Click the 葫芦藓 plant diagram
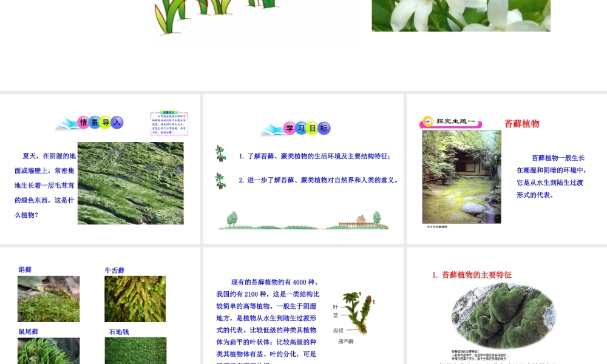 tap(359, 313)
